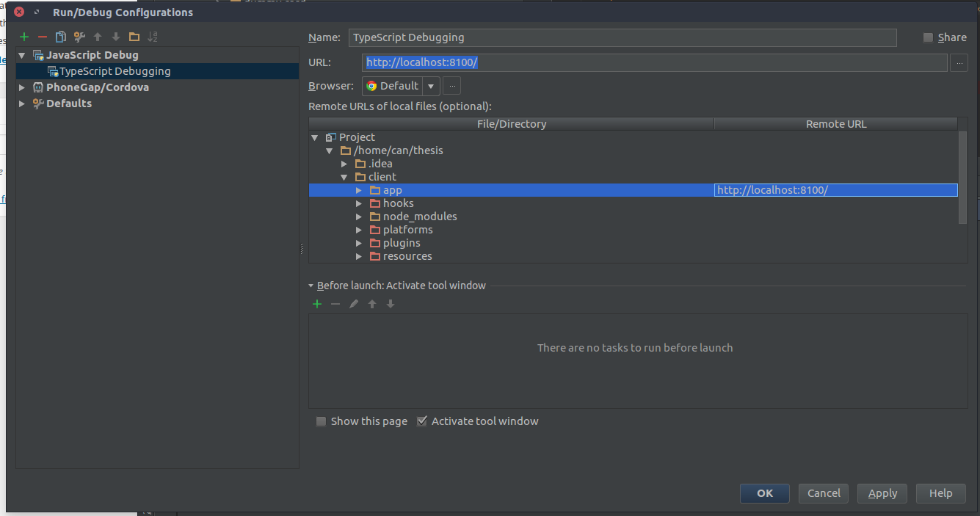Click the Defaults wrench icon
This screenshot has width=980, height=516.
pyautogui.click(x=38, y=103)
